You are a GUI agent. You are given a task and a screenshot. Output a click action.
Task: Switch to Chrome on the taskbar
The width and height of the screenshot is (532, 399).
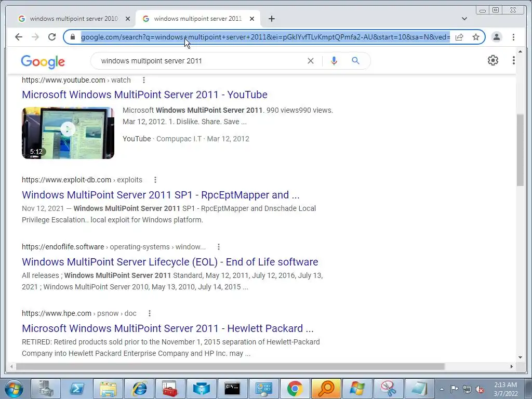click(295, 389)
